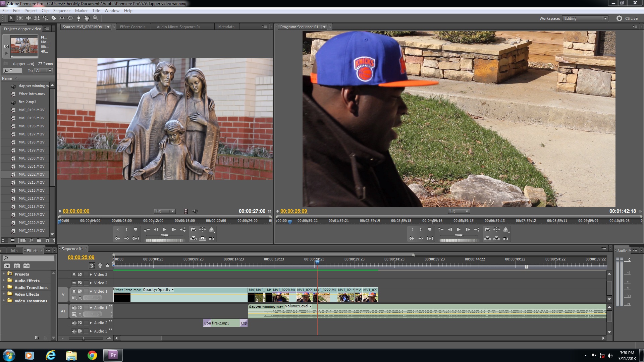This screenshot has height=362, width=644.
Task: Open the Clip menu
Action: tap(45, 11)
